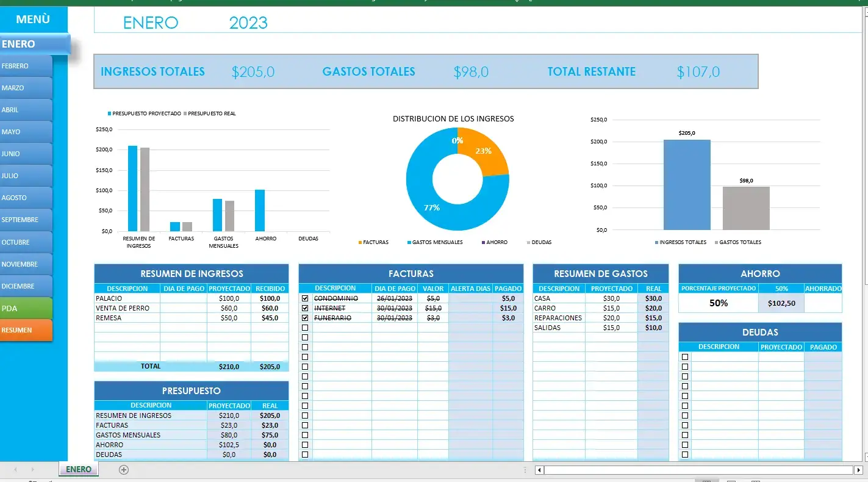
Task: Select the orange Facturas slice in donut chart
Action: pos(486,150)
